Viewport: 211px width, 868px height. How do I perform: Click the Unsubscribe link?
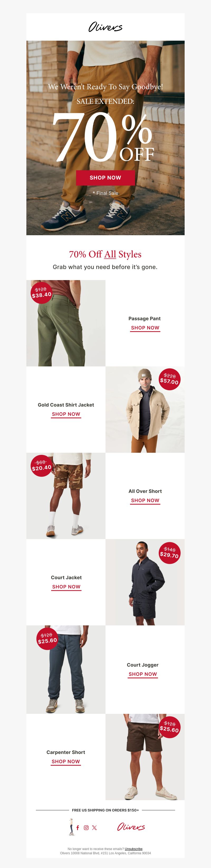[134, 849]
